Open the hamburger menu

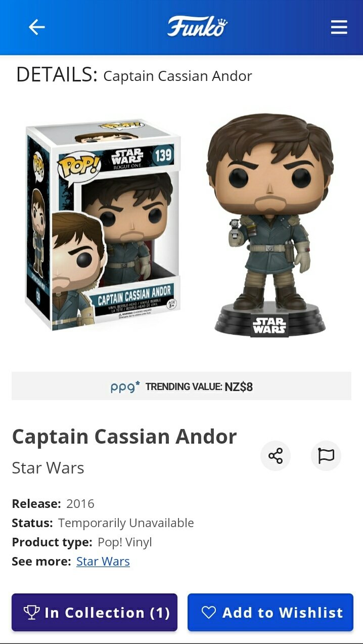(x=339, y=27)
